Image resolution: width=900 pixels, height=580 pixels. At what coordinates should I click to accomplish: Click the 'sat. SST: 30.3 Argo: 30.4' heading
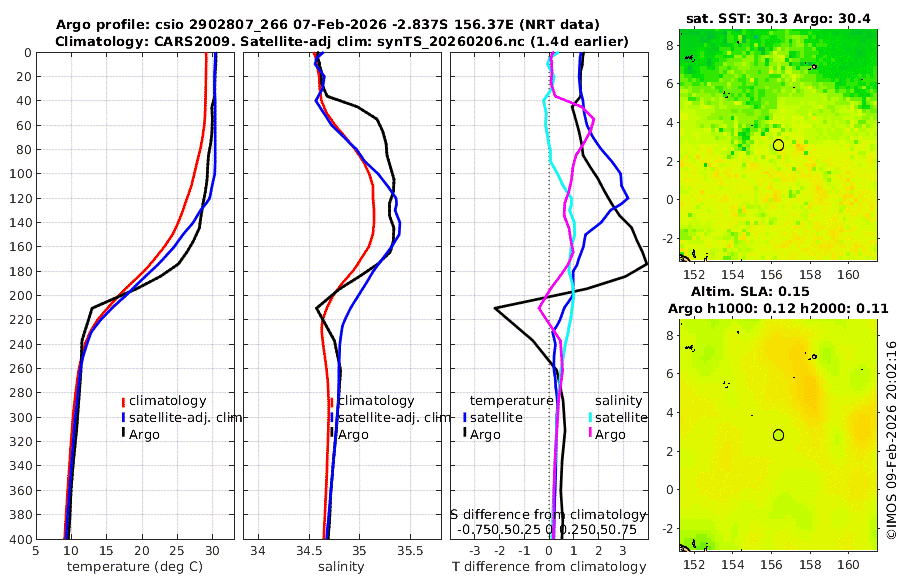click(x=778, y=19)
